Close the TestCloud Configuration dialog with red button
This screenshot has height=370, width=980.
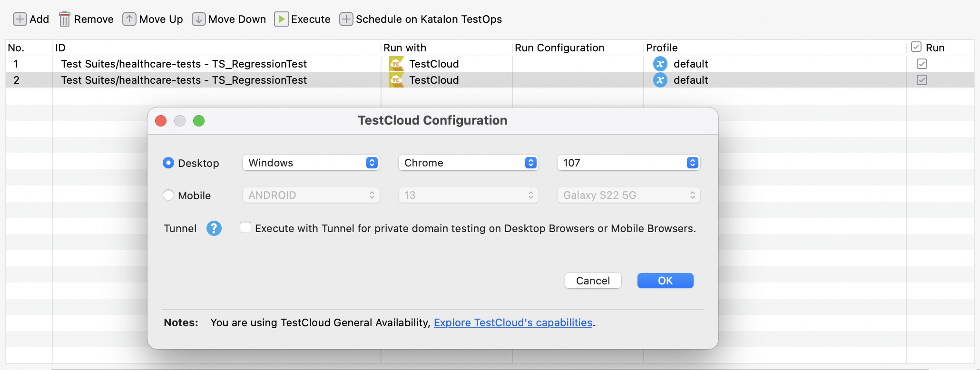(161, 121)
